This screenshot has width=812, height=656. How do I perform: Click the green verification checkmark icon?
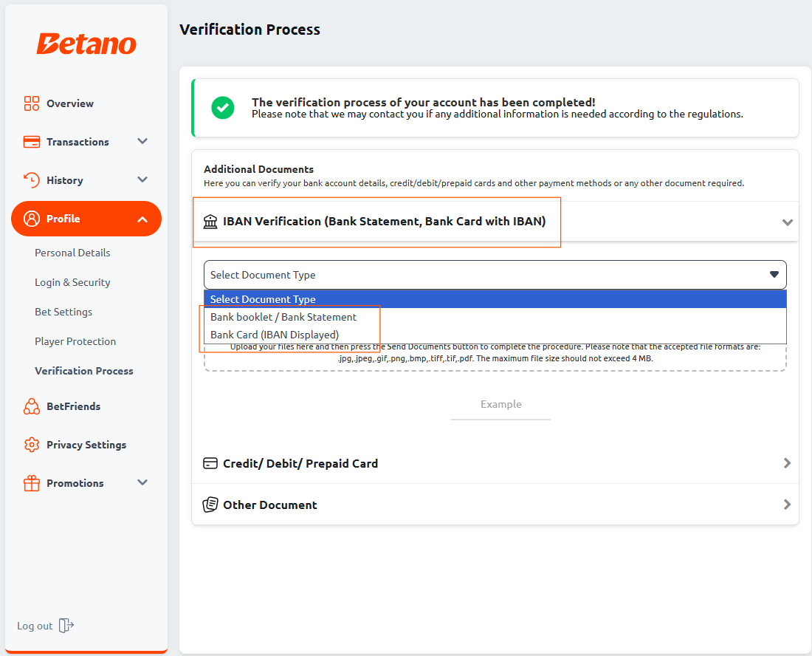tap(223, 108)
